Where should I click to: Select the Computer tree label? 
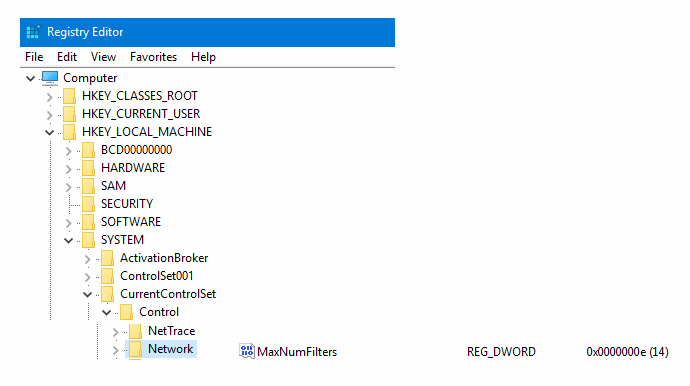(90, 78)
